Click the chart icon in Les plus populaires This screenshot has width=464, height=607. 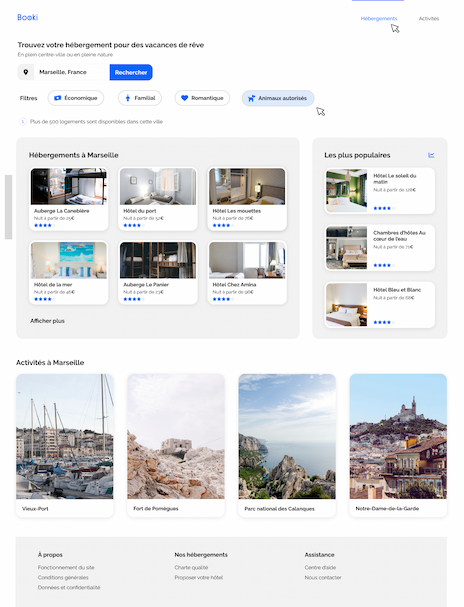pos(431,155)
